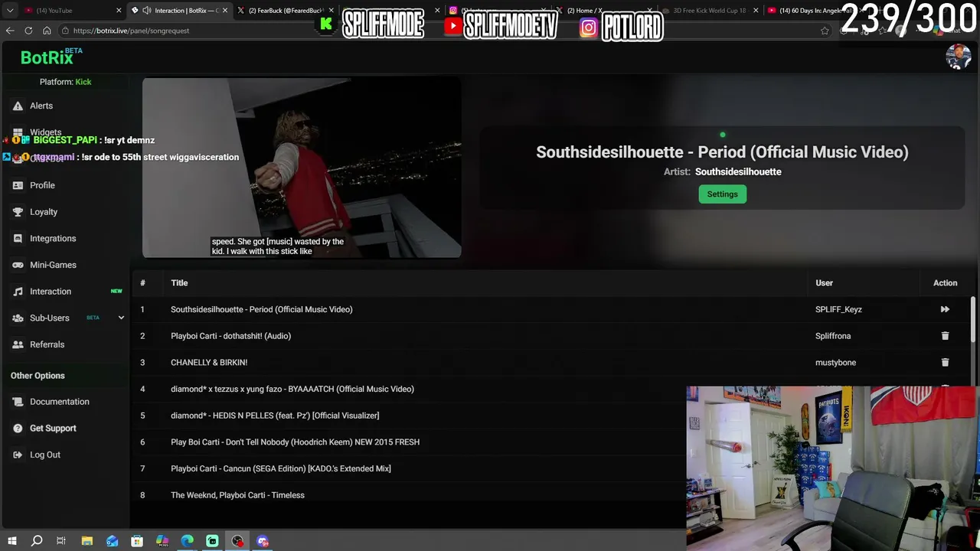The width and height of the screenshot is (980, 551).
Task: Remove the CHANELLY & BIRKIN! song from queue
Action: (x=945, y=362)
